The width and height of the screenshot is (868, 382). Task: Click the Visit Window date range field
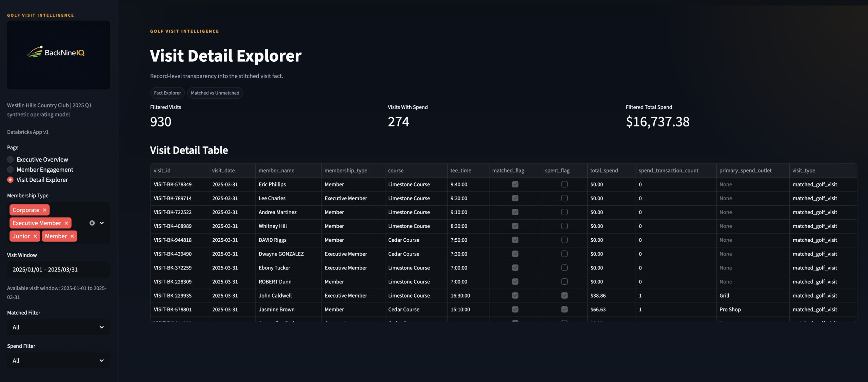coord(58,269)
